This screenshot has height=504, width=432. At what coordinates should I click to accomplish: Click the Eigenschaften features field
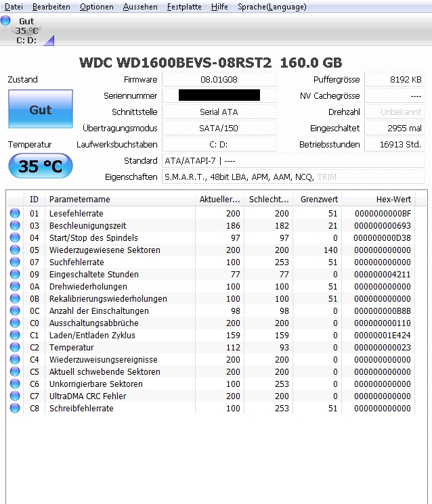coord(293,177)
